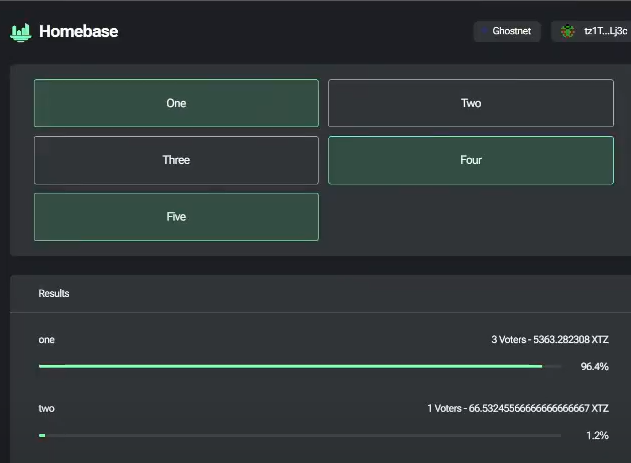Click the wallet avatar icon
This screenshot has height=463, width=631.
pyautogui.click(x=569, y=32)
